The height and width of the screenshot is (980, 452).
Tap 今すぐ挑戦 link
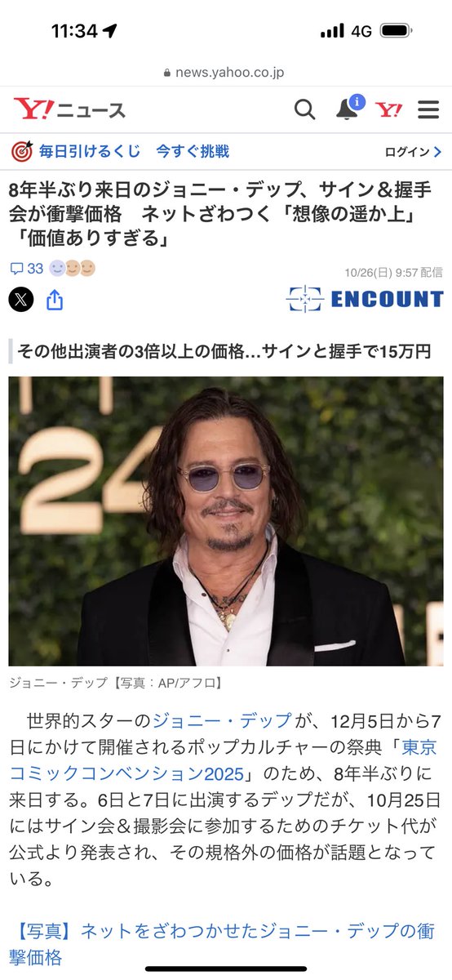tap(193, 151)
